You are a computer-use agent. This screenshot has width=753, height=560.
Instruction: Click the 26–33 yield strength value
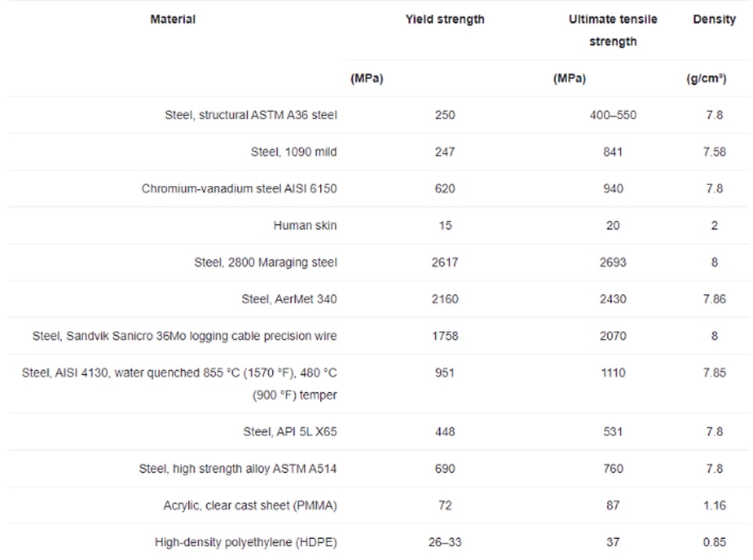[445, 542]
